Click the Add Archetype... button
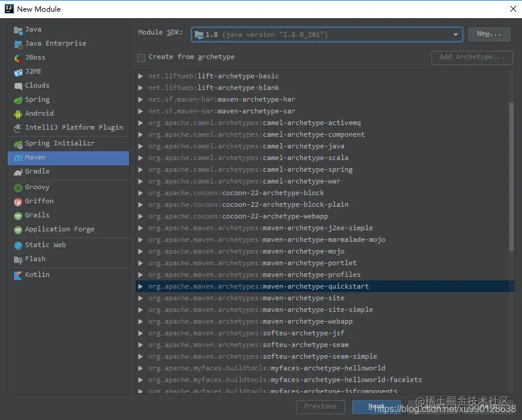522x420 pixels. pyautogui.click(x=472, y=57)
